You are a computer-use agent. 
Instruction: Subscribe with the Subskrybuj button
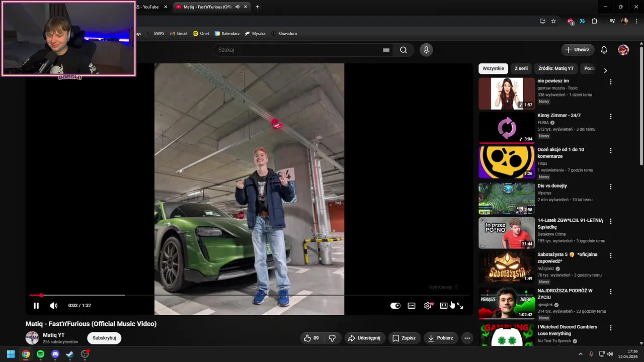click(x=104, y=338)
